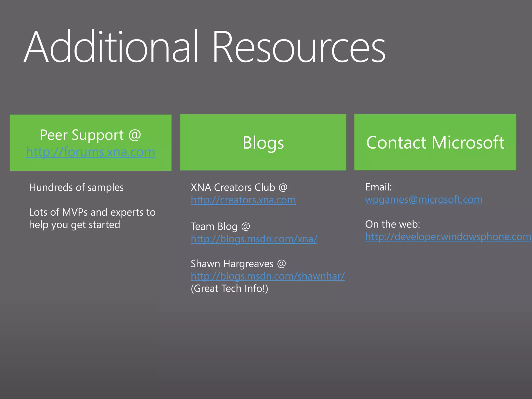Click the Contact Microsoft tile

(x=435, y=143)
